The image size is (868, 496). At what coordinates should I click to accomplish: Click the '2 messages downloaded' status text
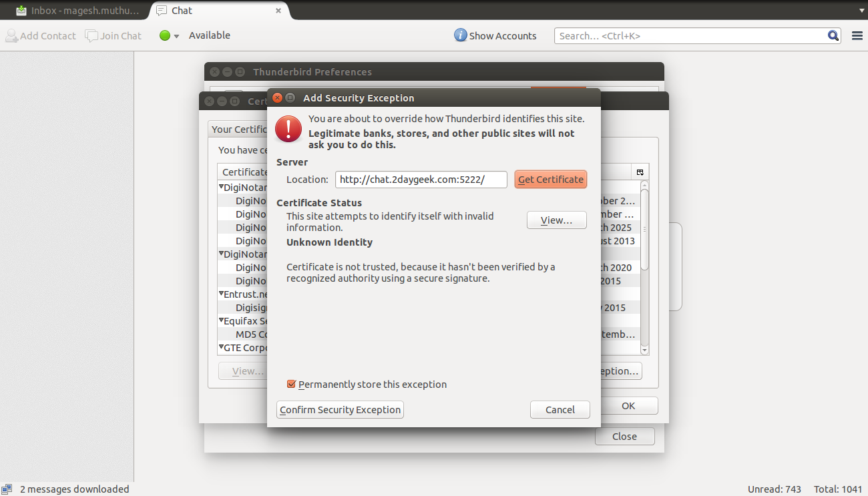(75, 489)
